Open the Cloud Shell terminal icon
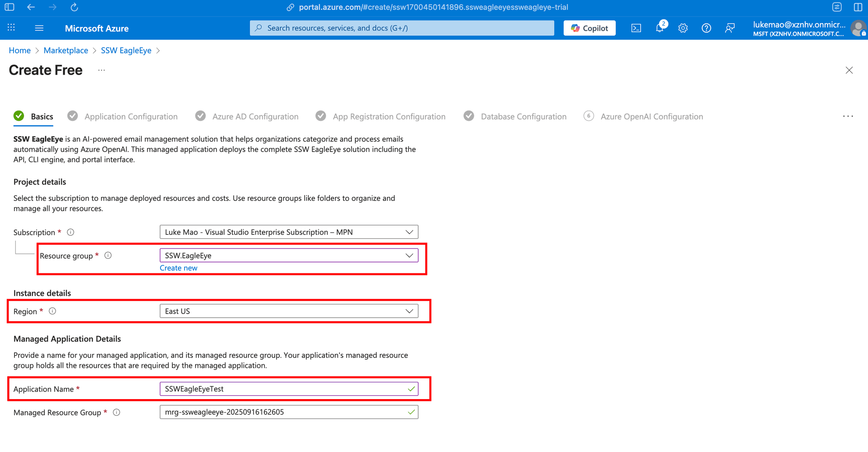This screenshot has height=452, width=868. click(636, 28)
